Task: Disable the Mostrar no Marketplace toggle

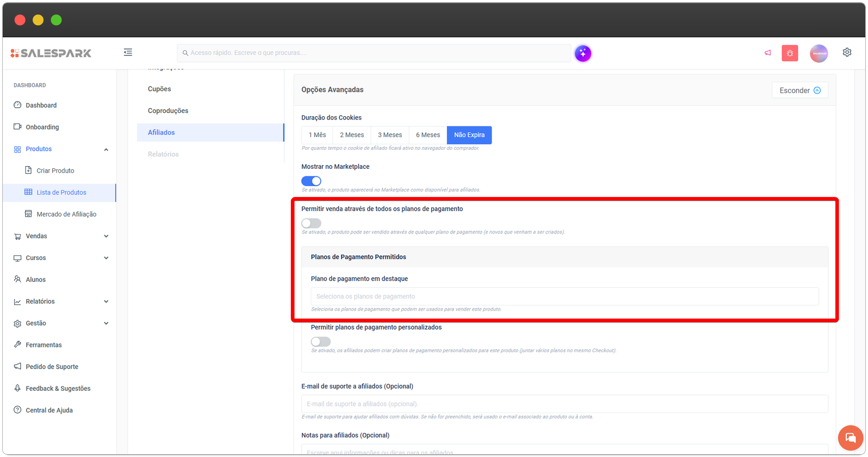Action: tap(311, 181)
